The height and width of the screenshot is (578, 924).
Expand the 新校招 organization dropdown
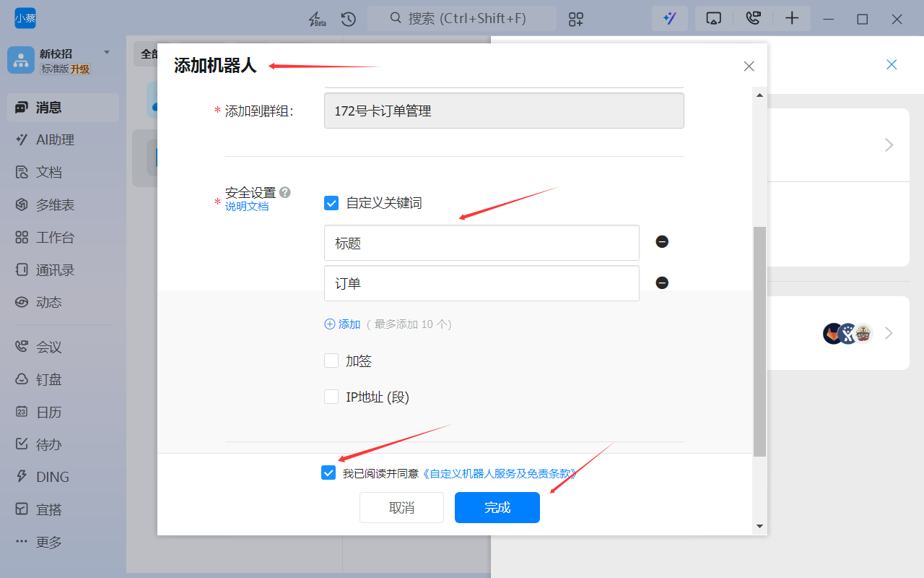coord(107,52)
